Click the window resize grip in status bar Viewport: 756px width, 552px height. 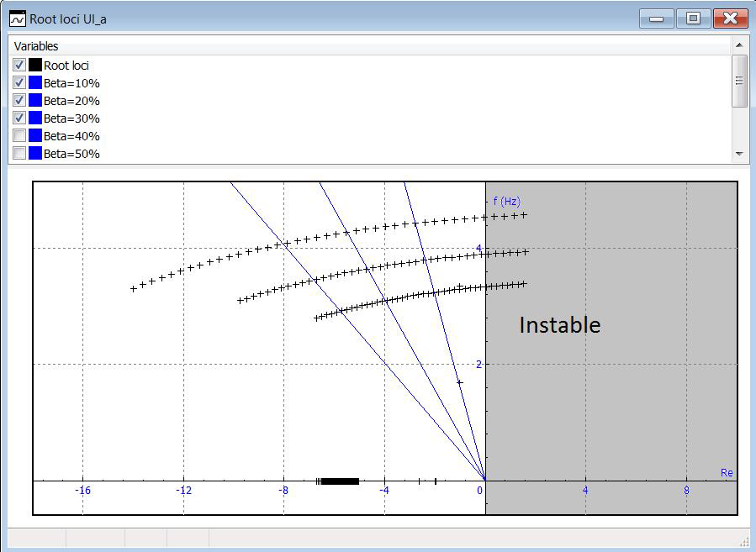click(743, 542)
